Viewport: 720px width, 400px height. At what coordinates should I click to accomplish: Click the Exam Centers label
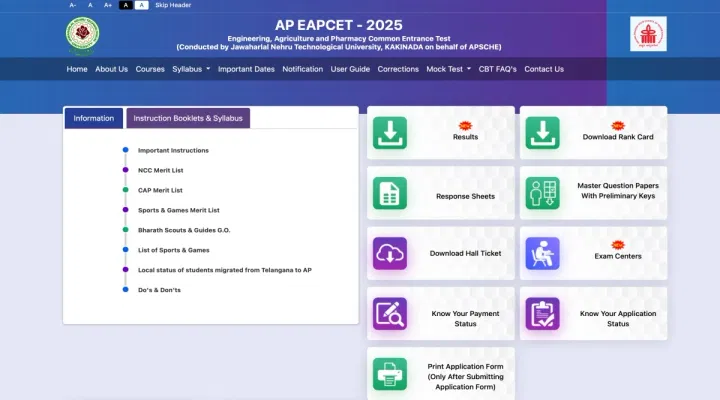pyautogui.click(x=618, y=256)
